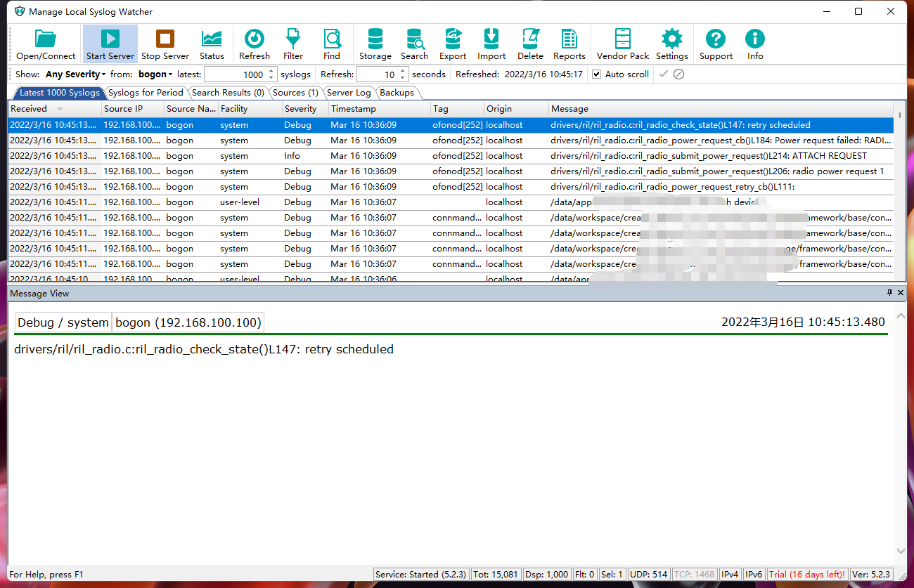The width and height of the screenshot is (914, 588).
Task: Select the Find icon
Action: coord(331,44)
